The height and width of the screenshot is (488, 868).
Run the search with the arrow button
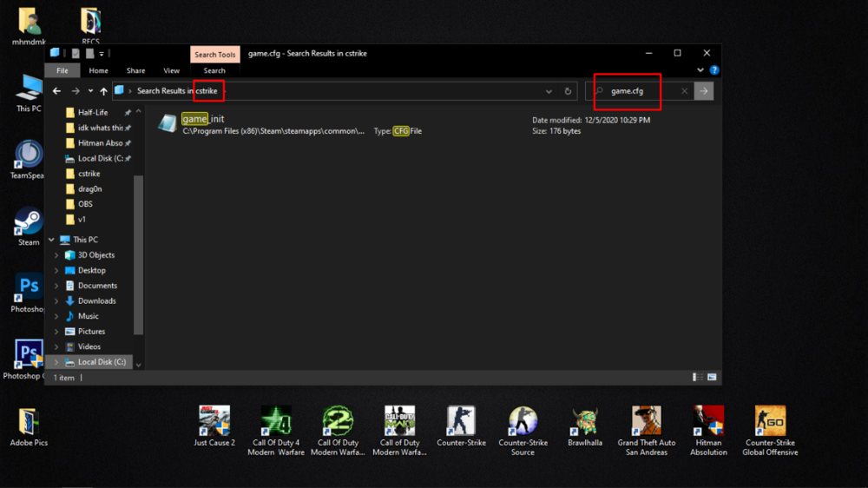[x=704, y=91]
